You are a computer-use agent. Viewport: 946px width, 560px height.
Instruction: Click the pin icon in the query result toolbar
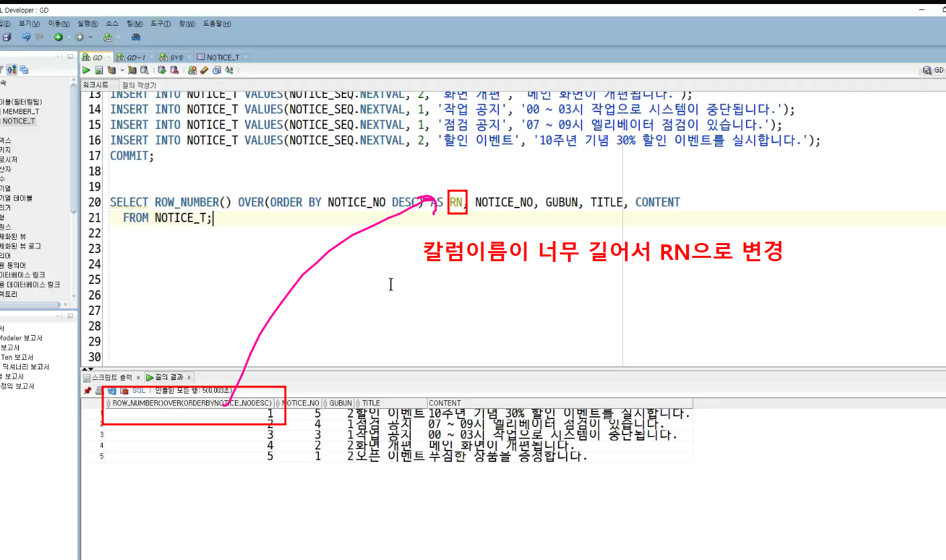pos(87,390)
